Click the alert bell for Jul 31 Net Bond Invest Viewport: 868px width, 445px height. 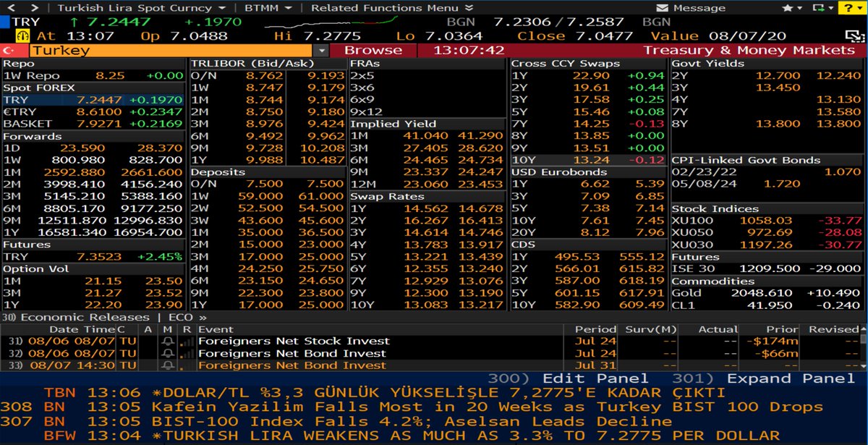tap(169, 366)
